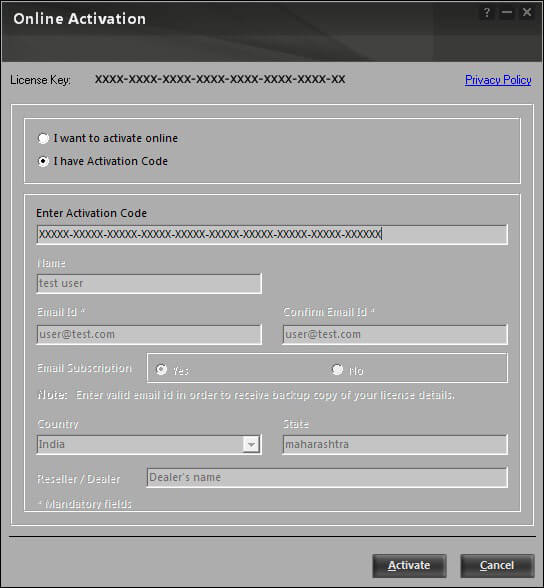Screen dimensions: 544x588
Task: Click the Online Activation title bar
Action: click(240, 32)
